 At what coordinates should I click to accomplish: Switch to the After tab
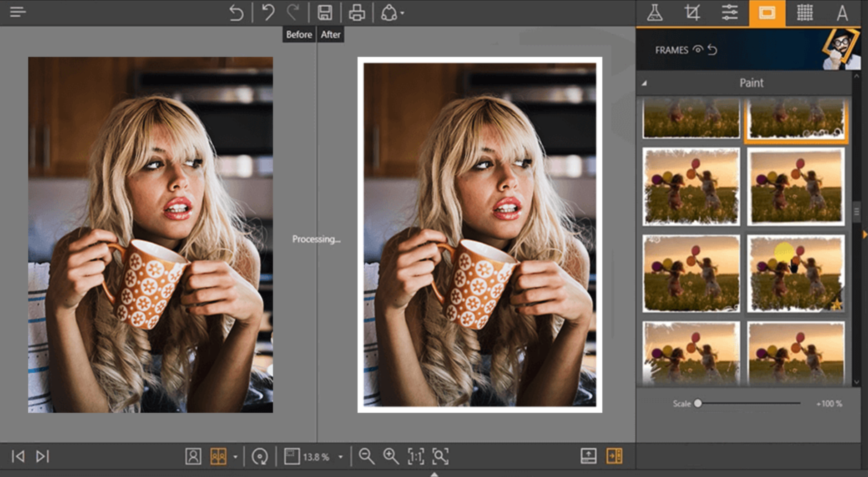tap(331, 34)
